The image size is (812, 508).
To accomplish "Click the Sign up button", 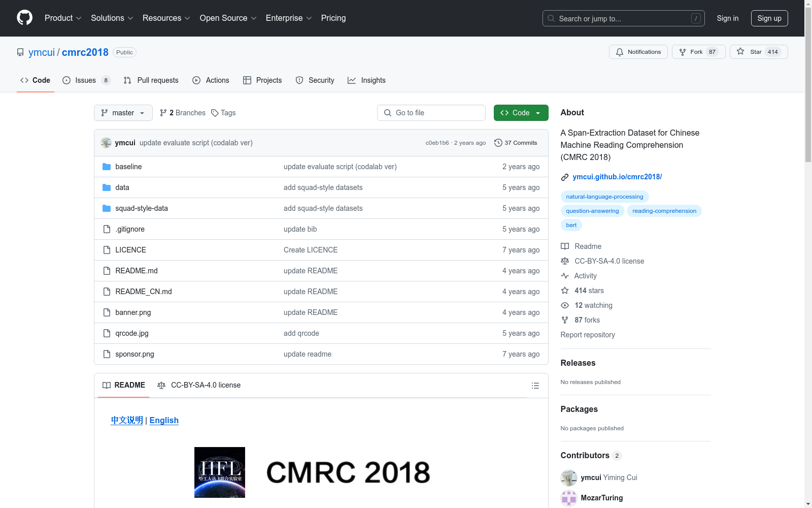I will (x=769, y=18).
